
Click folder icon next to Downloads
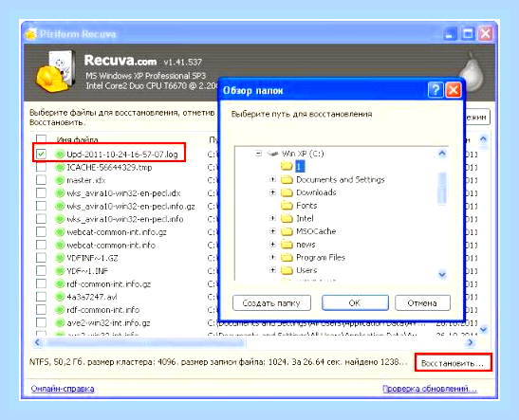[x=287, y=192]
